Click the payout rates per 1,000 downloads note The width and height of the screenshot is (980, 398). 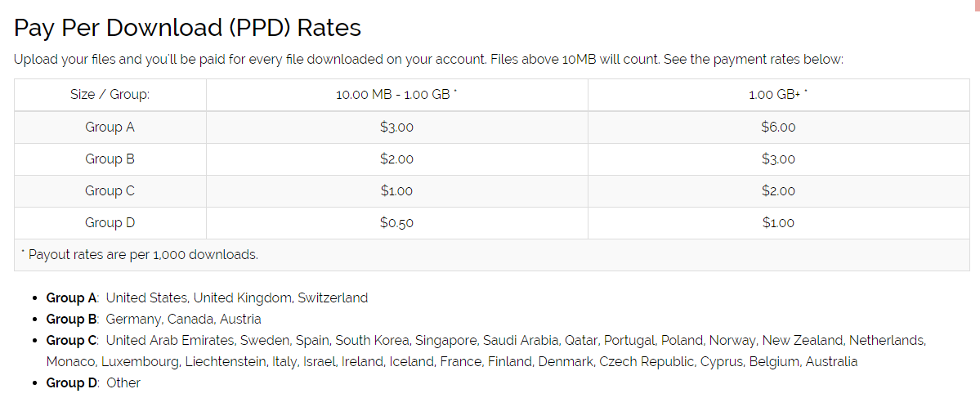tap(140, 254)
